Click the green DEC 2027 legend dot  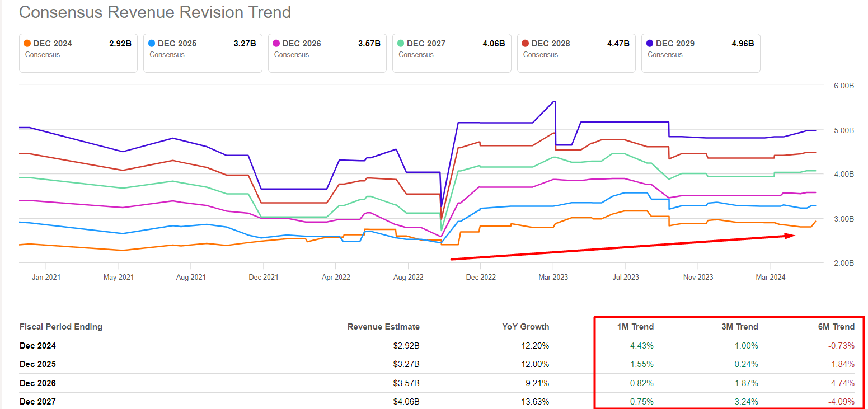(x=401, y=43)
